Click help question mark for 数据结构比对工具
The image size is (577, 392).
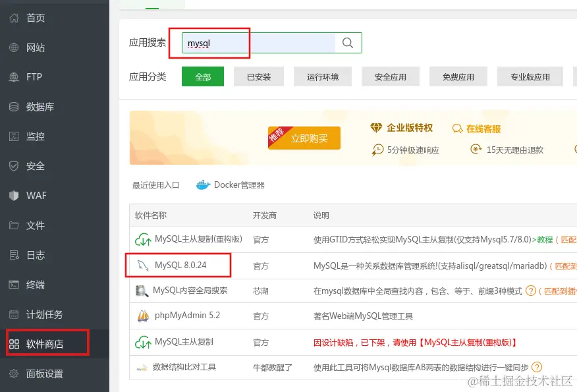tap(537, 367)
